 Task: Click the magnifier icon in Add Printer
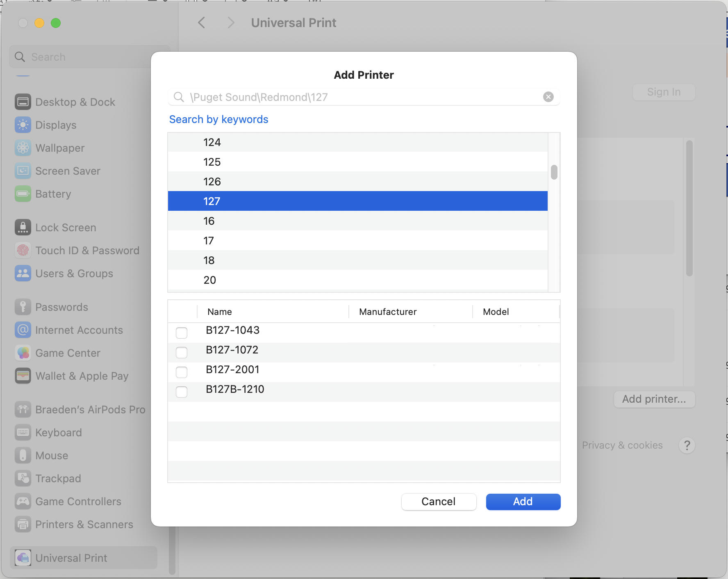[179, 97]
